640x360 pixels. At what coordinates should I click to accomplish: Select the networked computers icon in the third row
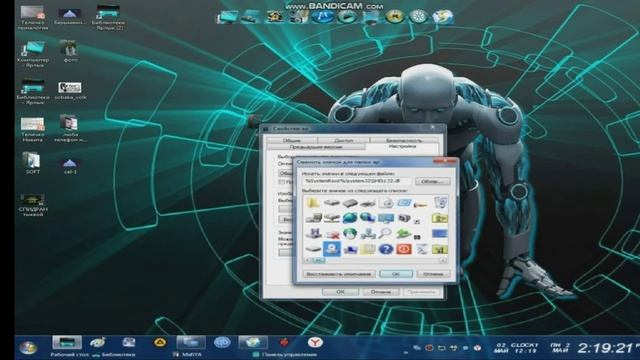click(368, 233)
